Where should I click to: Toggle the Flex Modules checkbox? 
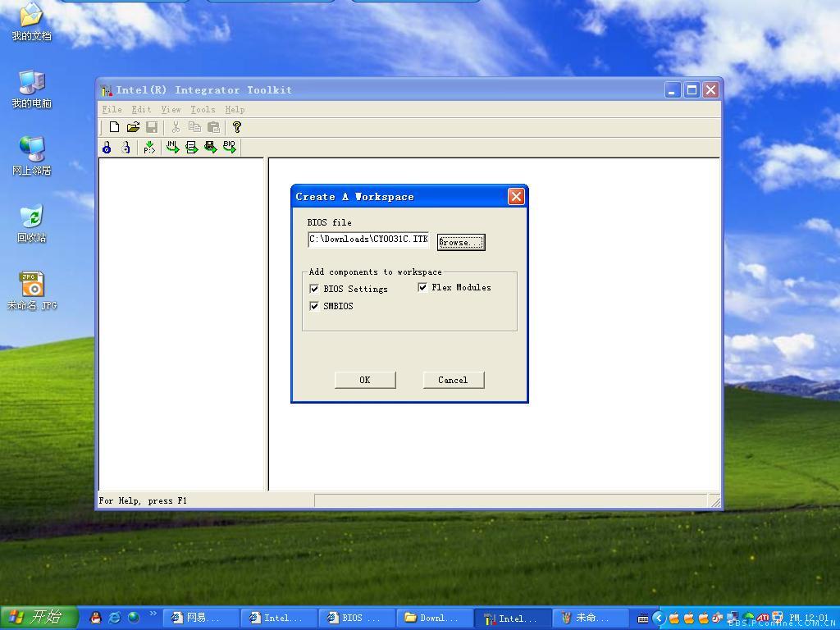tap(422, 288)
